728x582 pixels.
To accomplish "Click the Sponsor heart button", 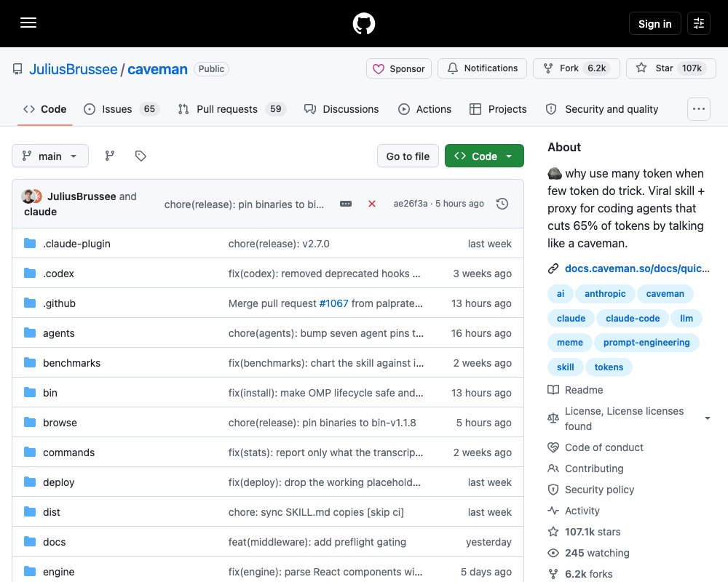I will (x=399, y=68).
